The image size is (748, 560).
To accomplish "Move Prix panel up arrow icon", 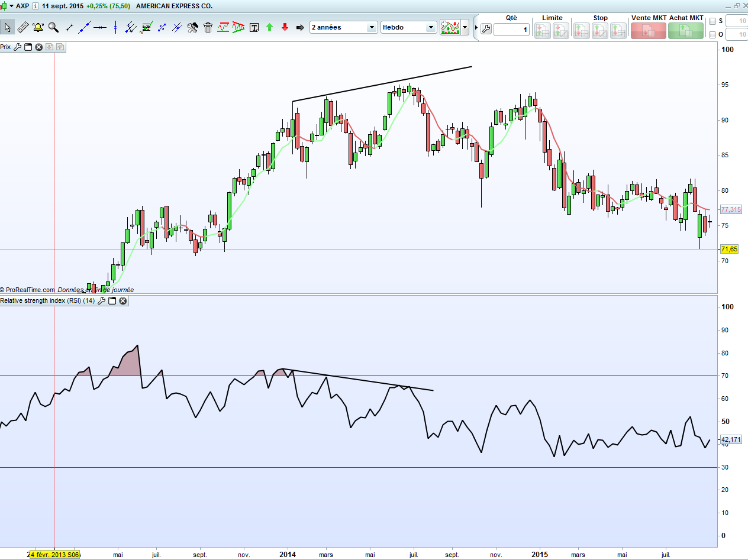I will [x=60, y=47].
